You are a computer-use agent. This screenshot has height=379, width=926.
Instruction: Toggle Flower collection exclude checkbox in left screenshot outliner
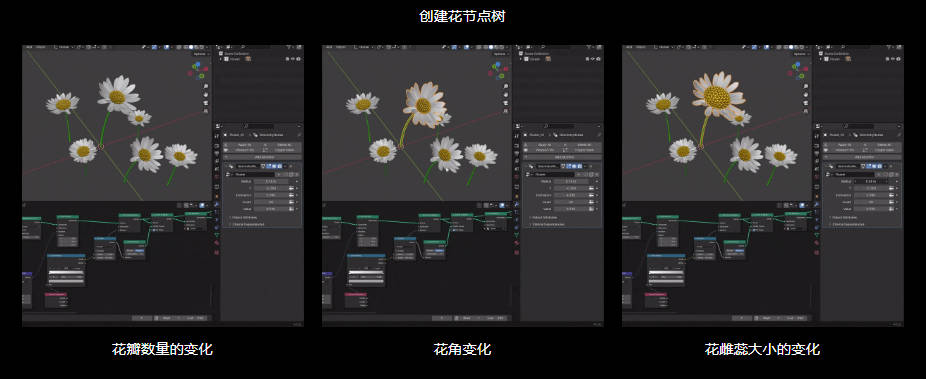pos(287,59)
